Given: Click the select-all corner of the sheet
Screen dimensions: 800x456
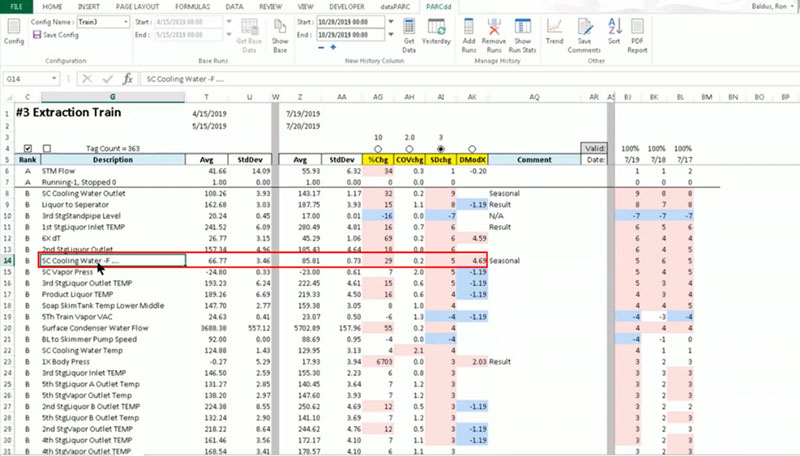Looking at the screenshot, I should [x=9, y=97].
